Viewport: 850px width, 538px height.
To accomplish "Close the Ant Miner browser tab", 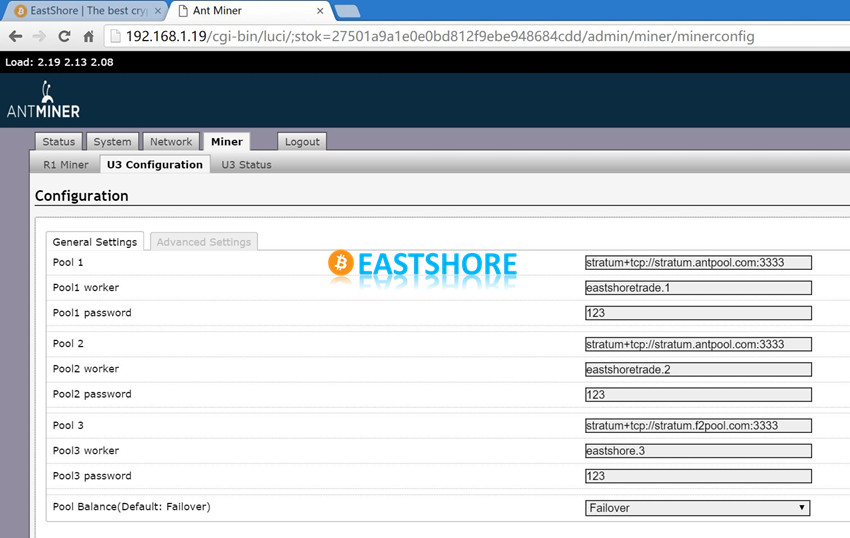I will point(320,11).
